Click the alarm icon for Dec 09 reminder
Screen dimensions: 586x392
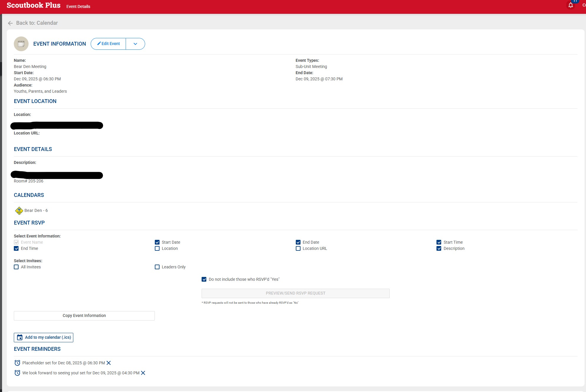point(17,373)
